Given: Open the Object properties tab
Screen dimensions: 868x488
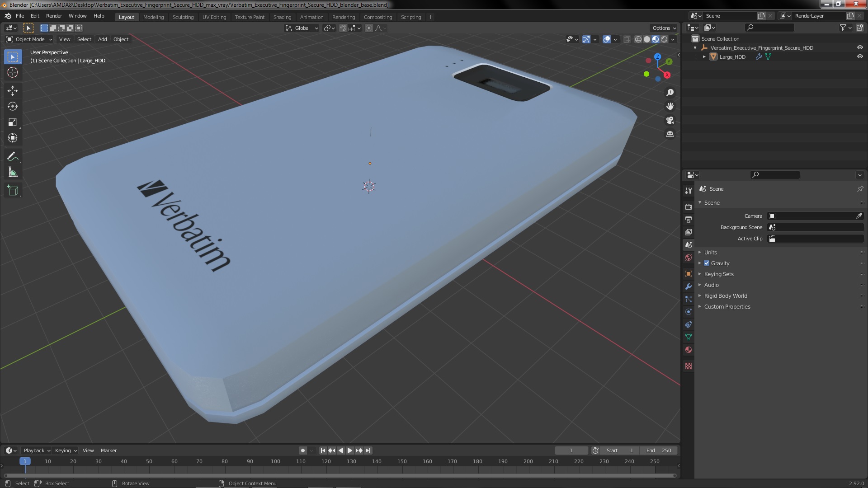Looking at the screenshot, I should click(x=689, y=274).
